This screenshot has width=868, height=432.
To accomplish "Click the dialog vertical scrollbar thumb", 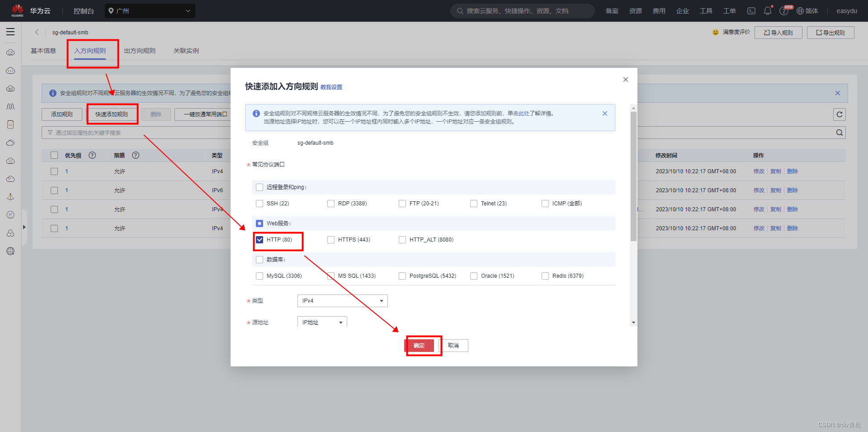I will pos(633,176).
